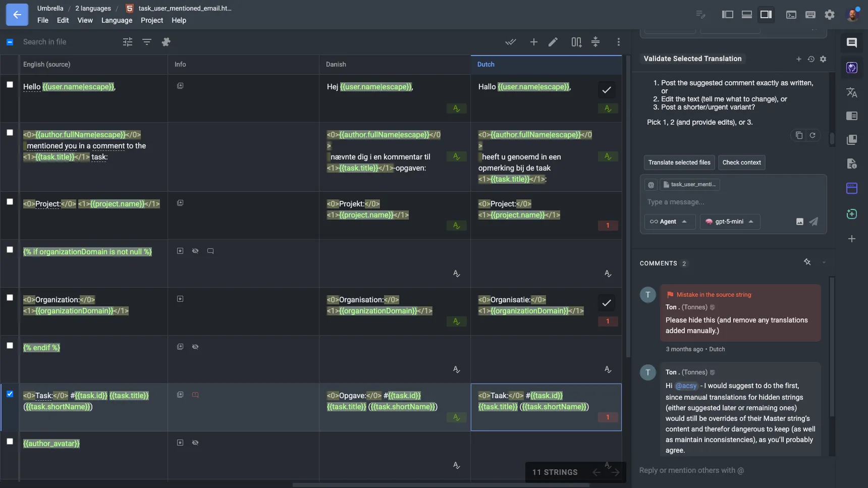This screenshot has height=488, width=868.
Task: Toggle the hidden eye icon on endif row
Action: 195,347
